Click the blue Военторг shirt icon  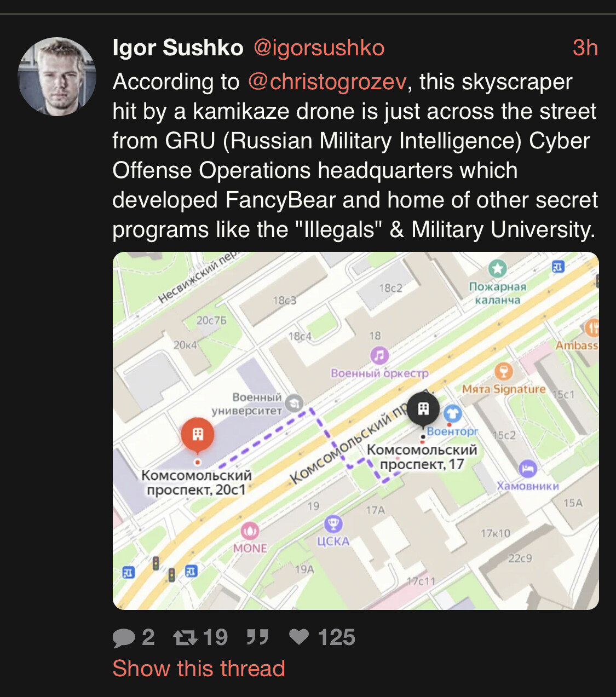(x=452, y=414)
